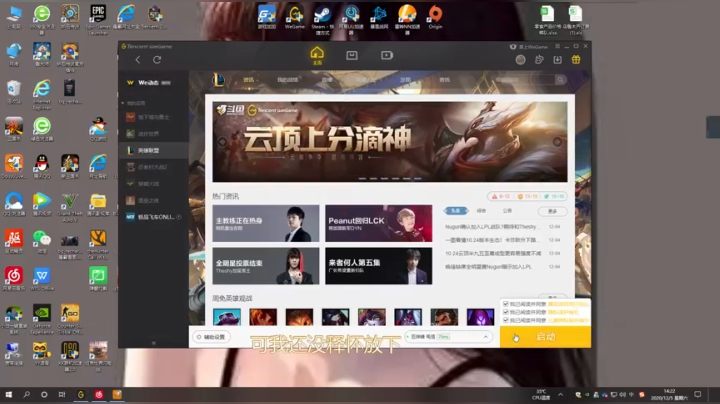Open the 主教练正在热身 news card
720x404 pixels.
[266, 223]
